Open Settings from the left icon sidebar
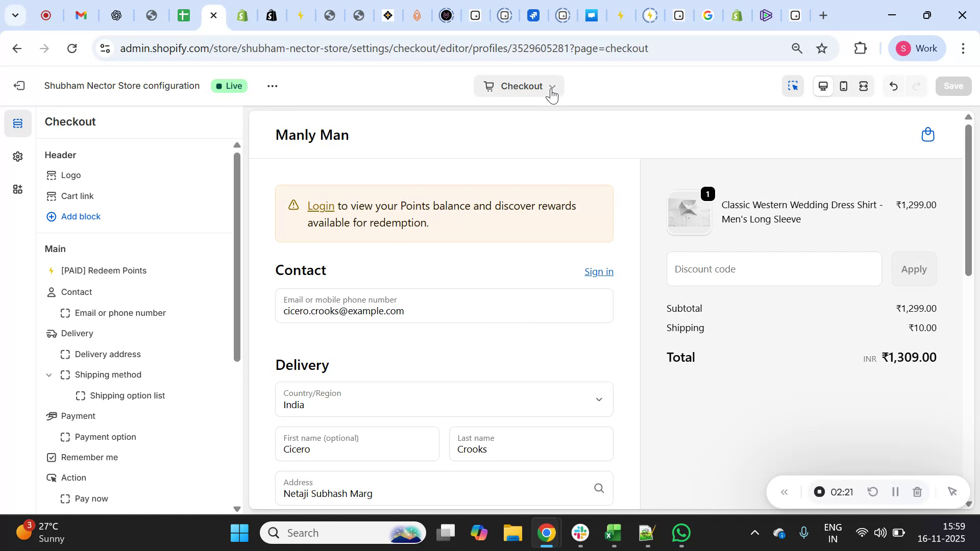 (x=18, y=157)
